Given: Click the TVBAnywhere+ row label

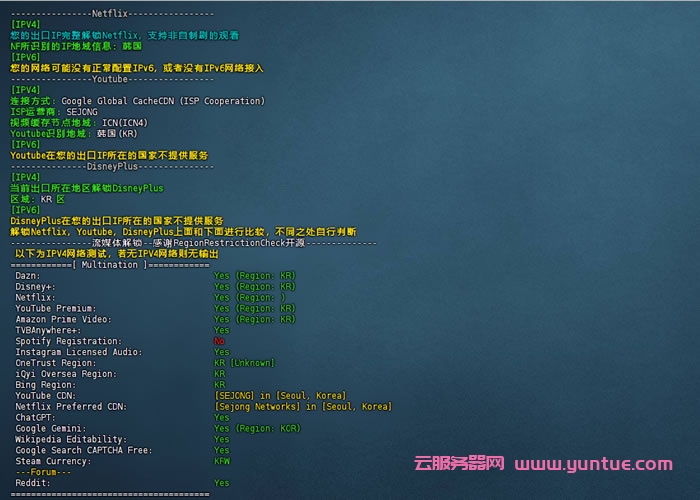Looking at the screenshot, I should 47,330.
